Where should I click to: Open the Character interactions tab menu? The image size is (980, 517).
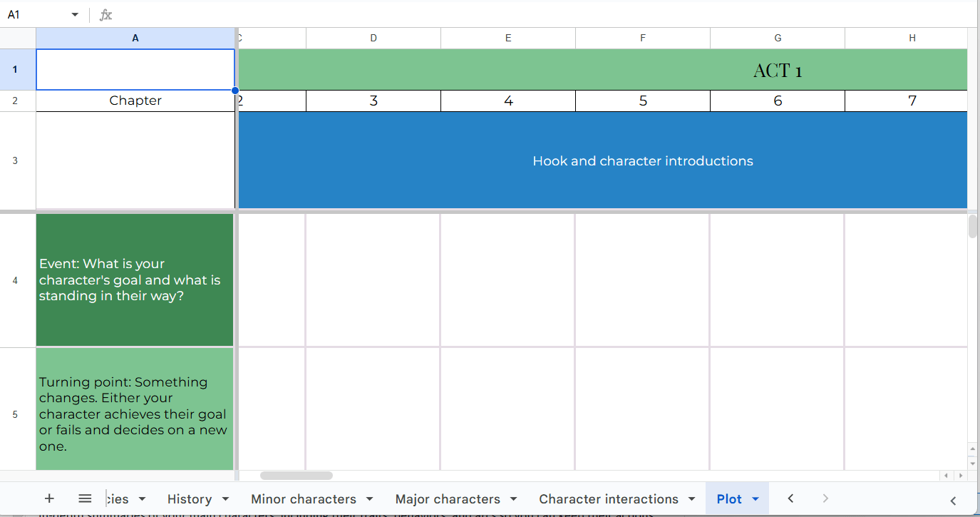coord(691,499)
